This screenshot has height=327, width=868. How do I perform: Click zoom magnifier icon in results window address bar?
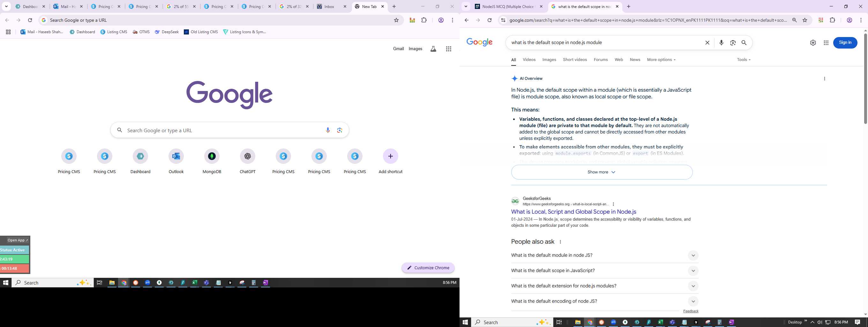795,20
